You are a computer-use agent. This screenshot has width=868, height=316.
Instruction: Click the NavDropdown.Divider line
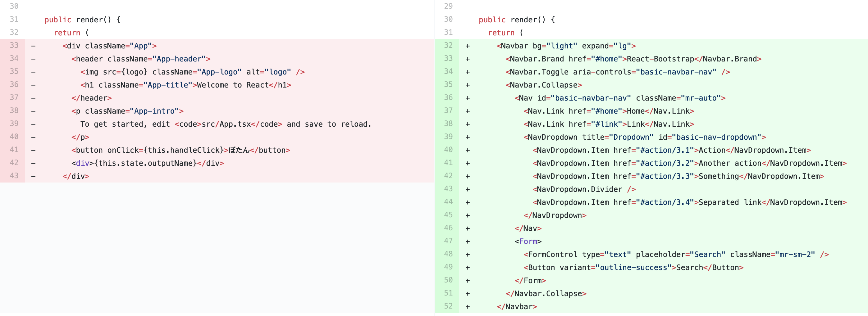(x=584, y=189)
